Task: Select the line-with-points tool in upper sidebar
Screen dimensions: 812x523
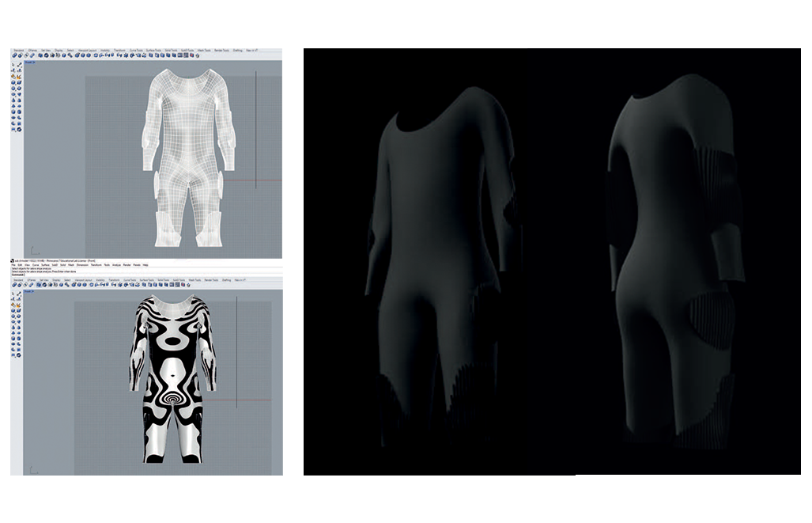Action: pyautogui.click(x=19, y=65)
